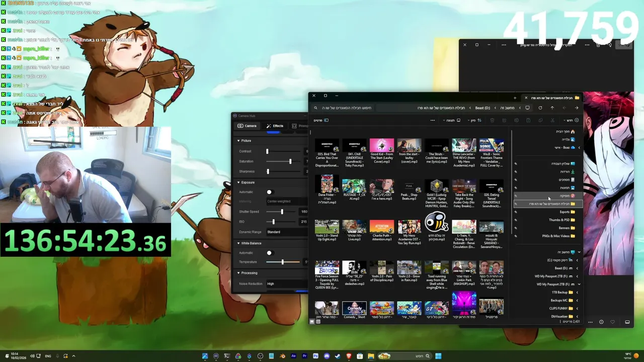The image size is (644, 362).
Task: Open the Noise Reduction High dropdown
Action: [x=287, y=284]
